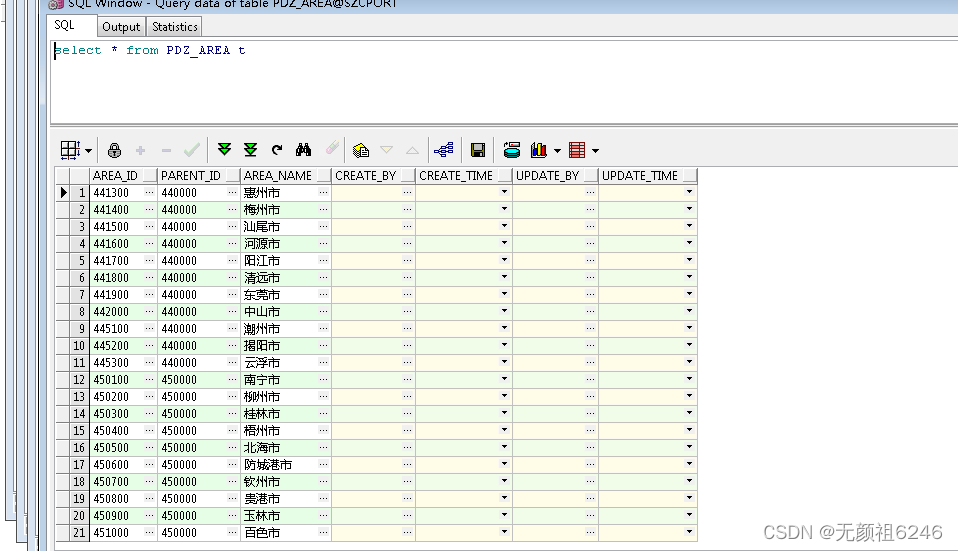Select row number 21 header
The image size is (958, 551).
(x=79, y=533)
